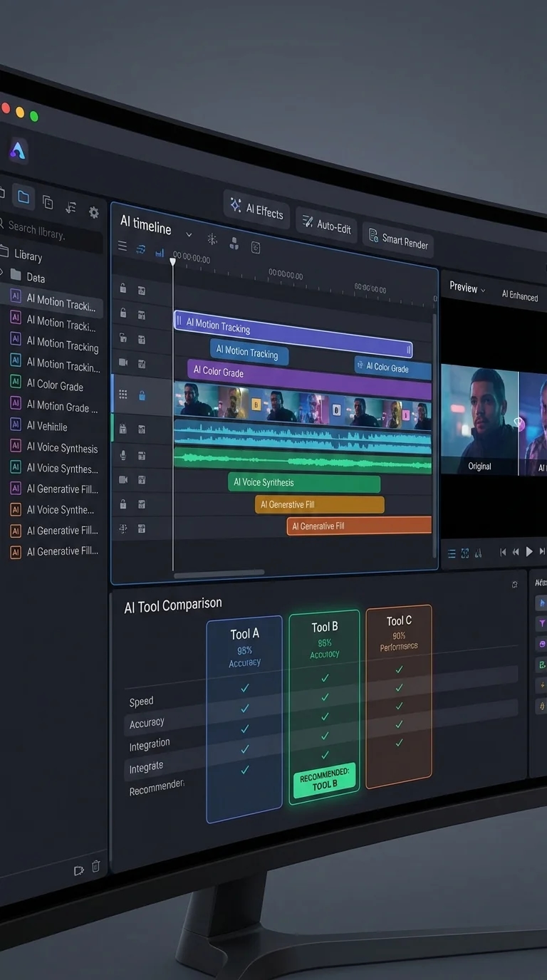
Task: Click the snowflake freeze icon in timeline toolbar
Action: click(212, 240)
